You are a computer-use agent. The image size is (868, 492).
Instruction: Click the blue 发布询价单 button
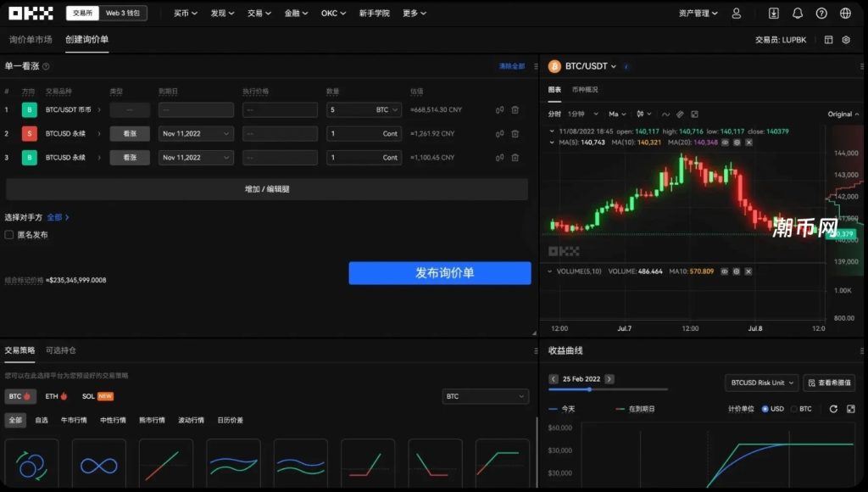pyautogui.click(x=439, y=273)
